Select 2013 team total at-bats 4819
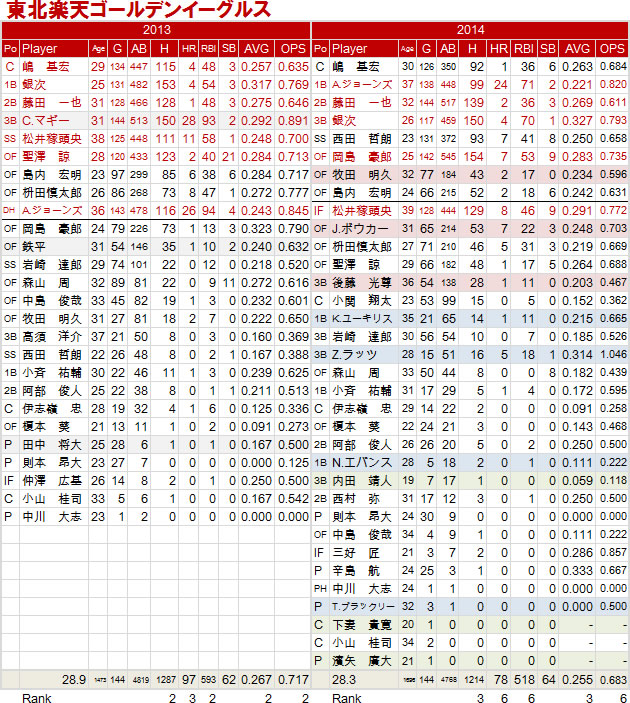Image resolution: width=630 pixels, height=703 pixels. tap(140, 680)
